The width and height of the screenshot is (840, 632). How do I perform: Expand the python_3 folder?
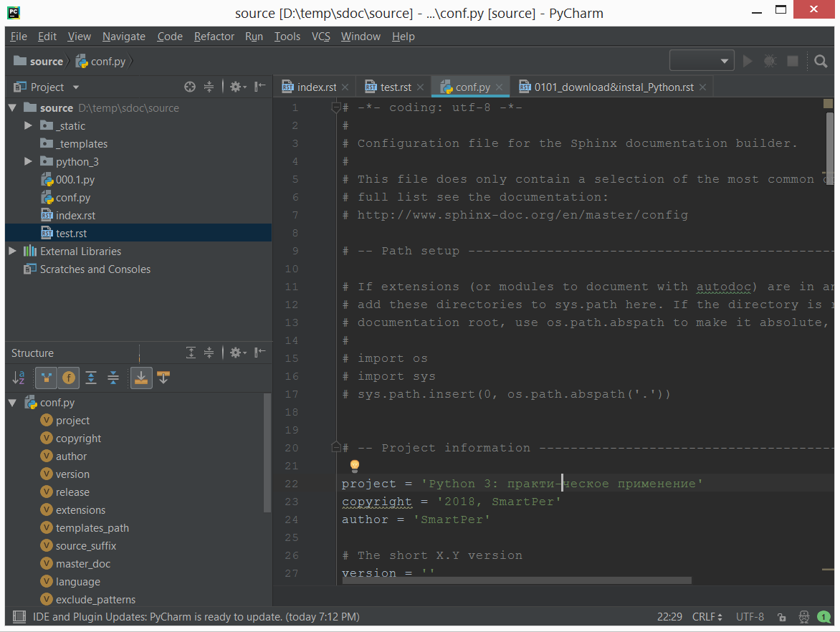(x=27, y=161)
